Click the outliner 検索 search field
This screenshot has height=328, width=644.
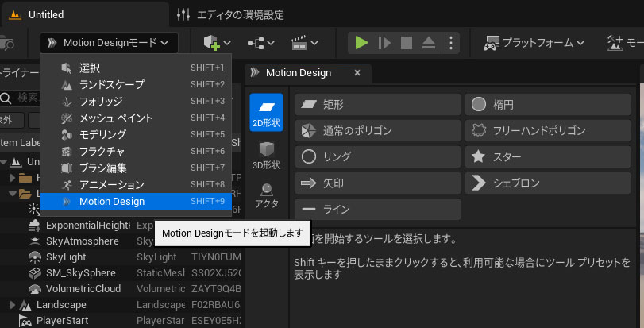click(20, 98)
